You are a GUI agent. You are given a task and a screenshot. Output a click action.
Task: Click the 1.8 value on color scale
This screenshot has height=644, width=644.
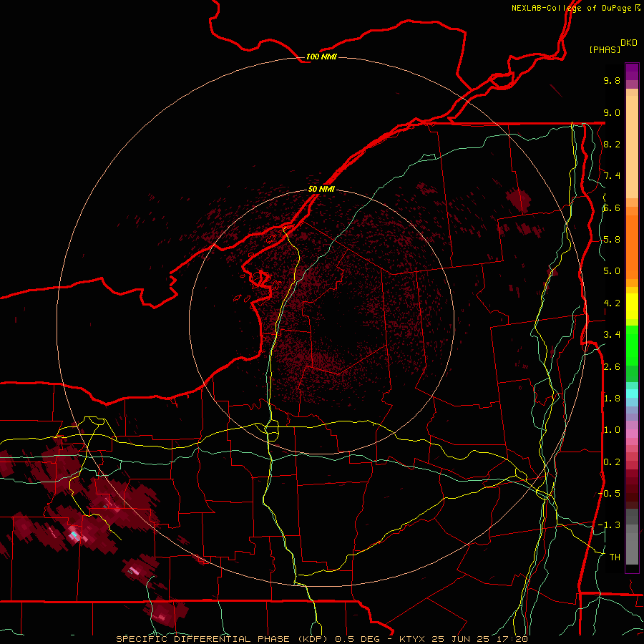[x=612, y=399]
